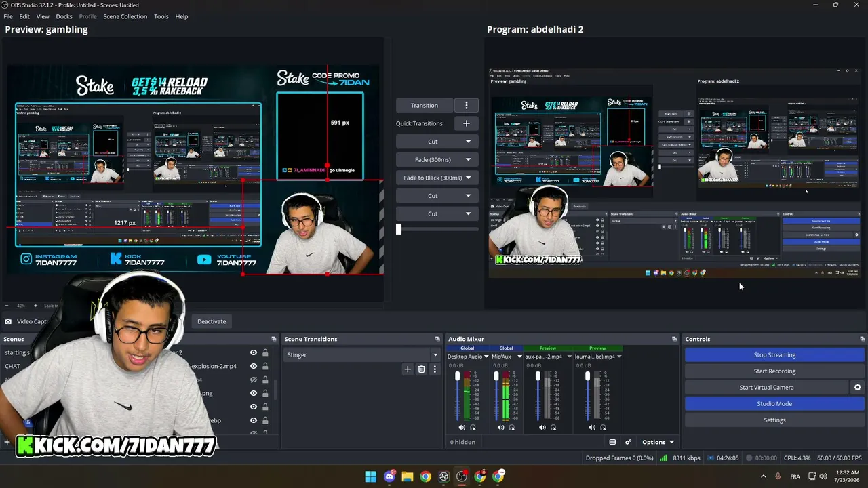Click Start Virtual Camera

click(766, 388)
